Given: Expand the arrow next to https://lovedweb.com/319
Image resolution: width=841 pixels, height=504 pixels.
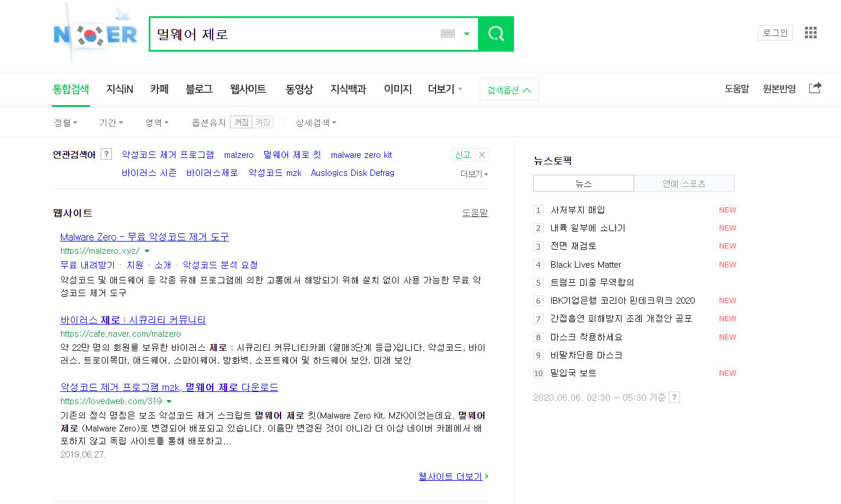Looking at the screenshot, I should [x=169, y=401].
